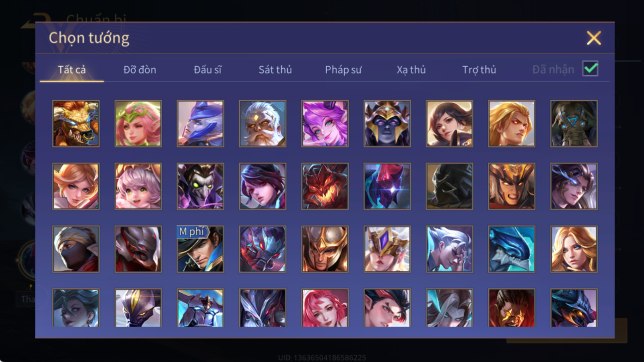
Task: Select the purple-haired horned girl hero
Action: coord(325,124)
